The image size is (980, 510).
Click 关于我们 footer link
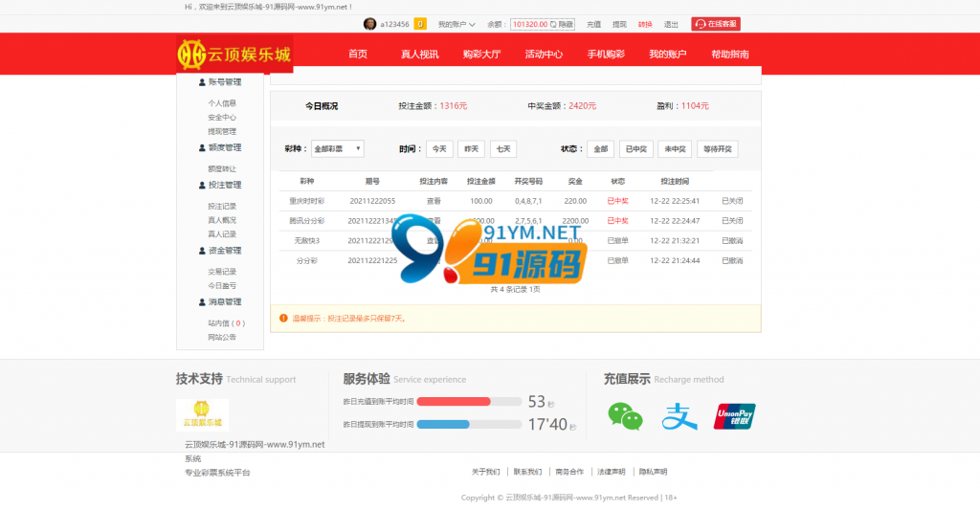(x=485, y=472)
